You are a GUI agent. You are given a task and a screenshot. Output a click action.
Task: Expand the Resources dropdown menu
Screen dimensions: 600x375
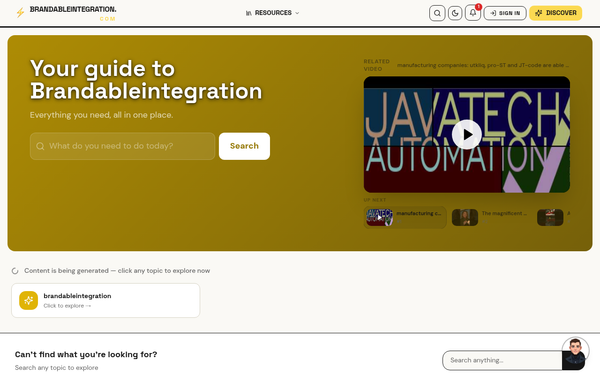pyautogui.click(x=272, y=13)
